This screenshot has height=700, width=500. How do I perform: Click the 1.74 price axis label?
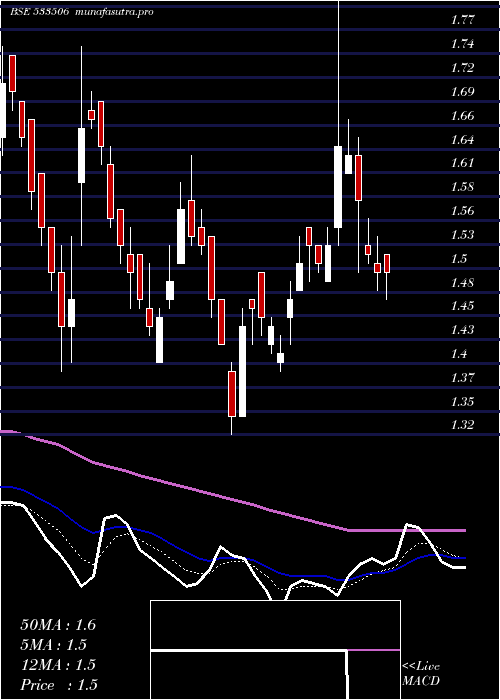[x=462, y=44]
